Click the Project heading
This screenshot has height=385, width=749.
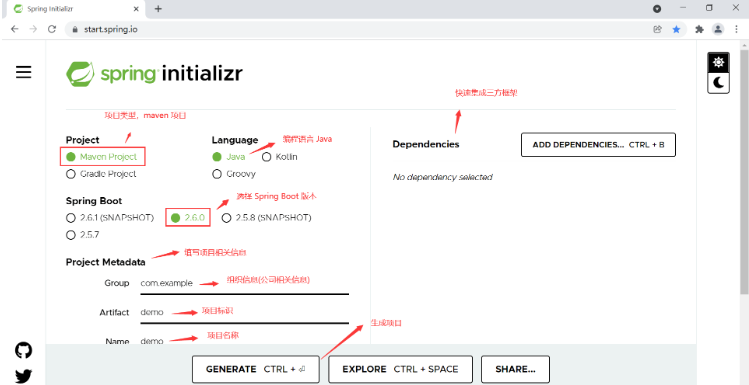point(83,140)
